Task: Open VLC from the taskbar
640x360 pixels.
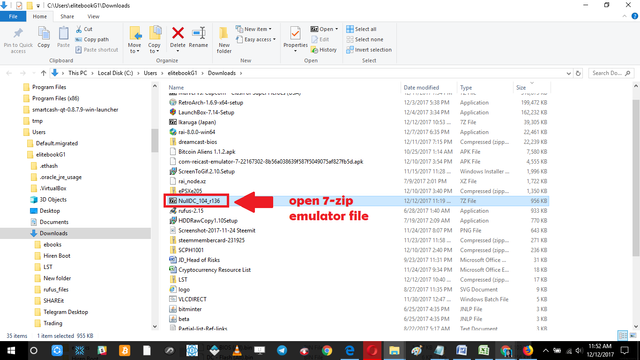Action: 237,351
